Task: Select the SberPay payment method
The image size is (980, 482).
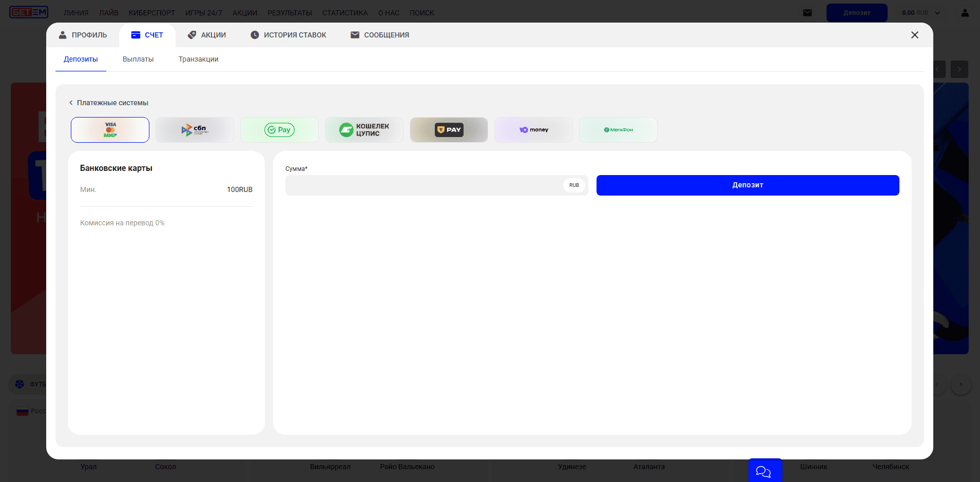Action: pyautogui.click(x=279, y=130)
